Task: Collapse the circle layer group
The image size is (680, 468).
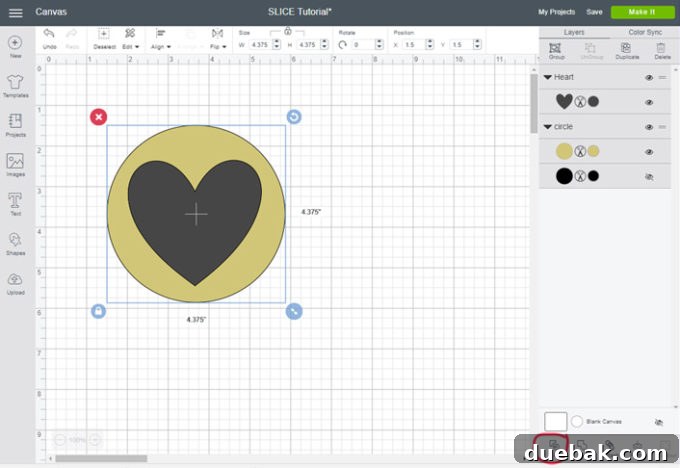Action: pyautogui.click(x=547, y=127)
